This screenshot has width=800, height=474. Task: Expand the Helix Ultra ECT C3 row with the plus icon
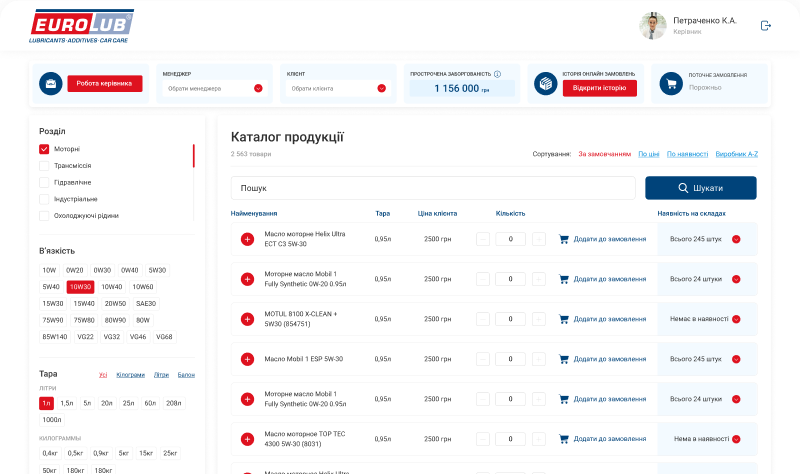point(247,239)
